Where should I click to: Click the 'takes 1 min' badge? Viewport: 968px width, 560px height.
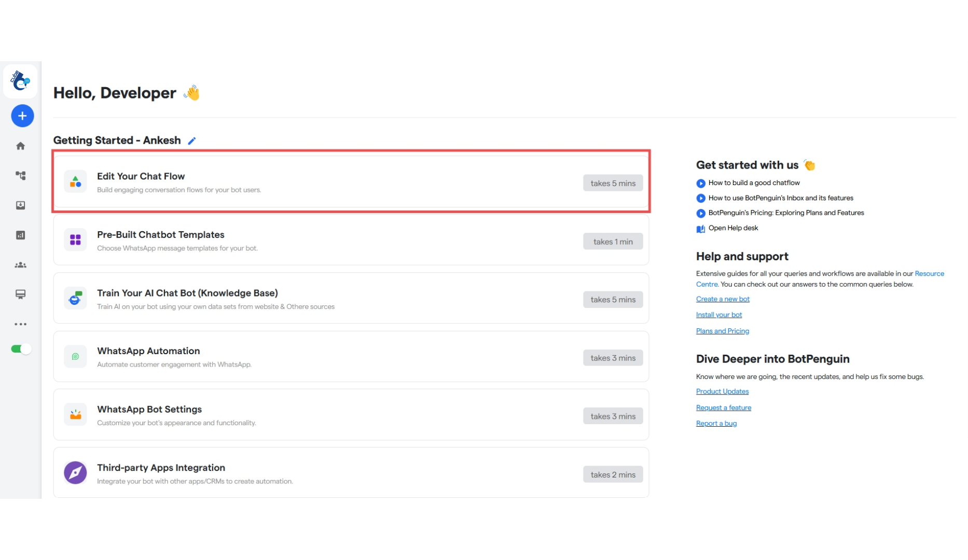pyautogui.click(x=613, y=242)
